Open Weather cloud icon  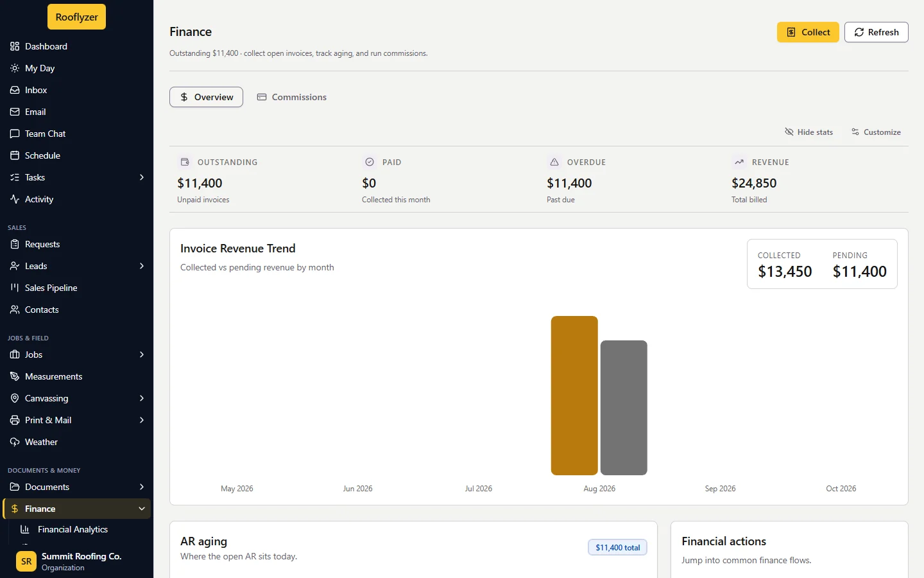pyautogui.click(x=15, y=442)
